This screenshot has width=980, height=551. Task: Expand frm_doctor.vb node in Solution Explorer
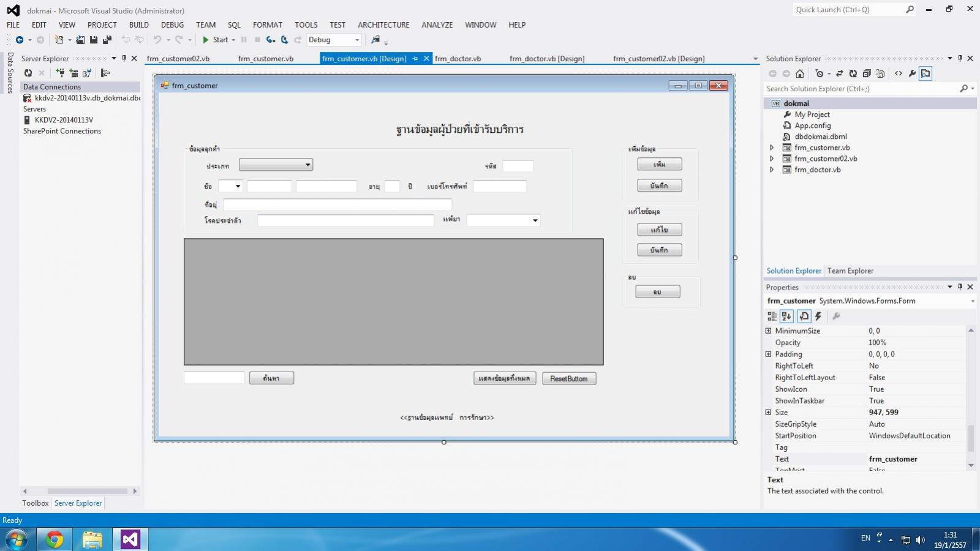click(772, 170)
